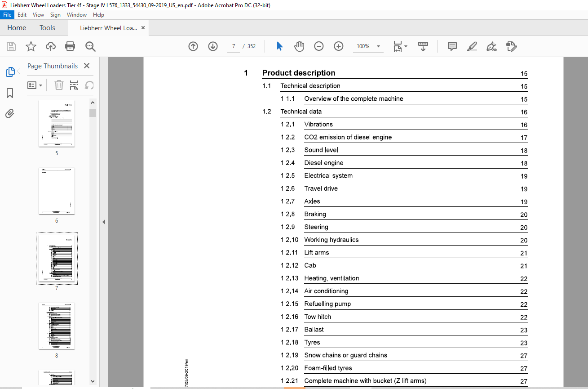The height and width of the screenshot is (389, 588).
Task: Zoom in with the plus icon
Action: tap(339, 46)
